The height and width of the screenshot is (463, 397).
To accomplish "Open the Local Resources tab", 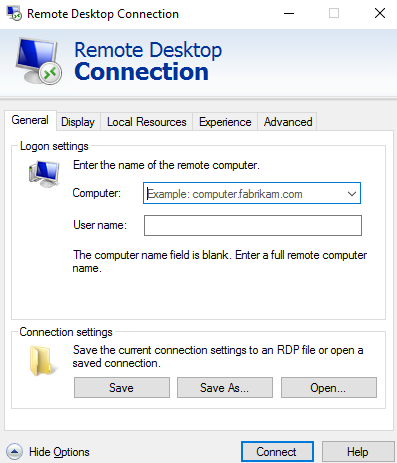I will (147, 122).
